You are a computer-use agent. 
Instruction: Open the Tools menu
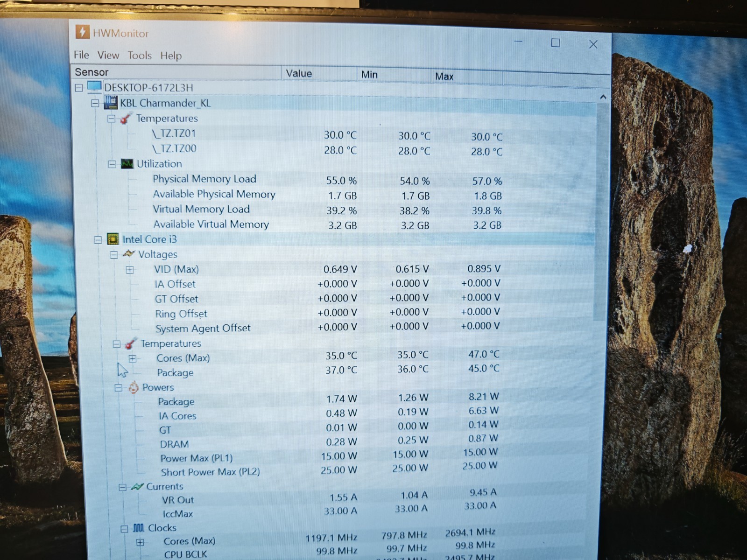(140, 56)
